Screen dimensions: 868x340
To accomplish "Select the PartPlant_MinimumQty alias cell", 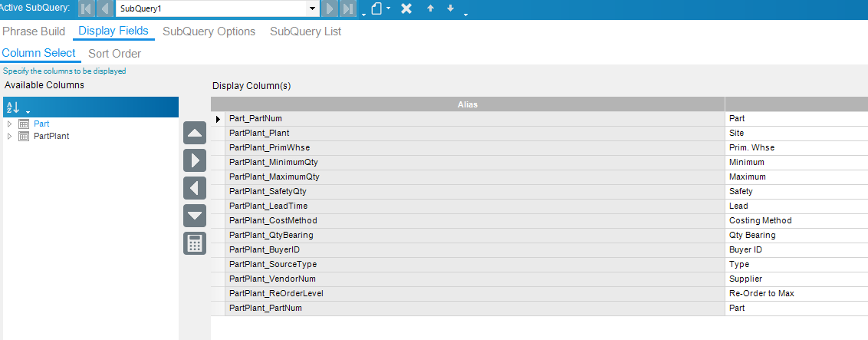I will tap(475, 162).
